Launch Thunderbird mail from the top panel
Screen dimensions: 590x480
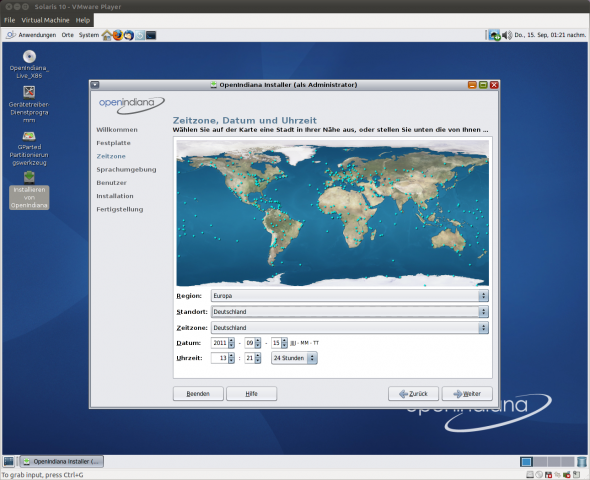(x=129, y=35)
